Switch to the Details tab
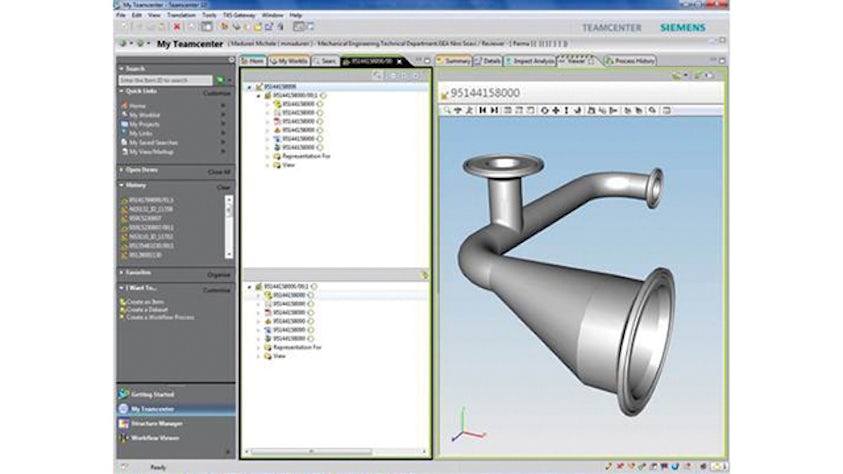843x474 pixels. pyautogui.click(x=488, y=61)
